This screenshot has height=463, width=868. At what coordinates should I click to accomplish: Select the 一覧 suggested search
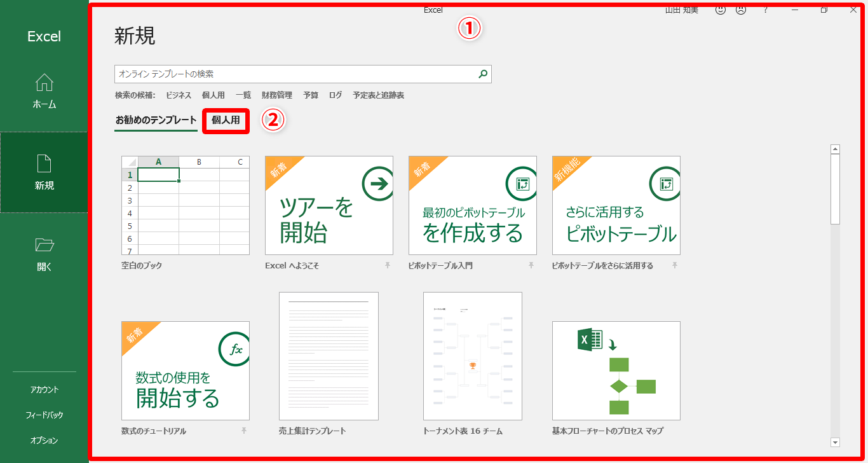point(243,95)
